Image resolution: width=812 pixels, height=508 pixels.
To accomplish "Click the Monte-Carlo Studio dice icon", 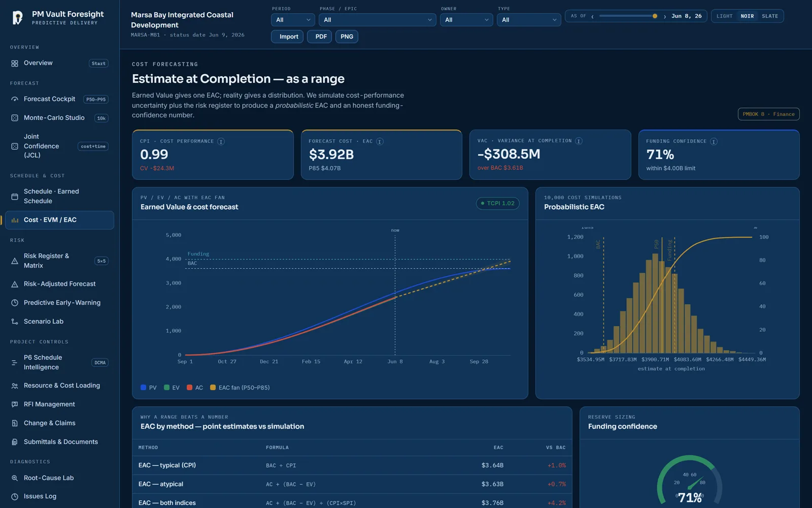I will point(15,118).
